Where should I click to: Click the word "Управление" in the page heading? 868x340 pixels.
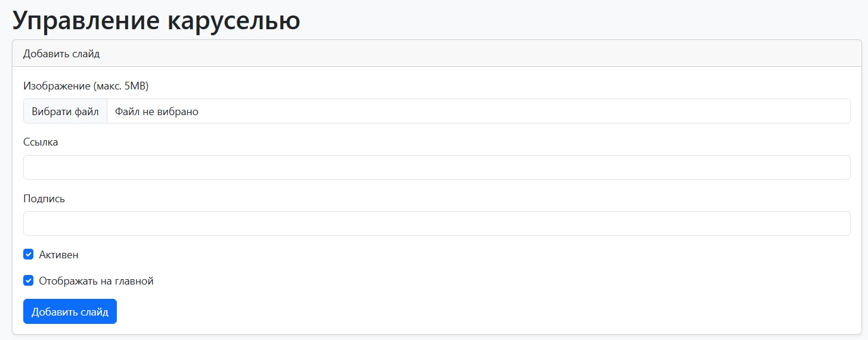click(85, 21)
